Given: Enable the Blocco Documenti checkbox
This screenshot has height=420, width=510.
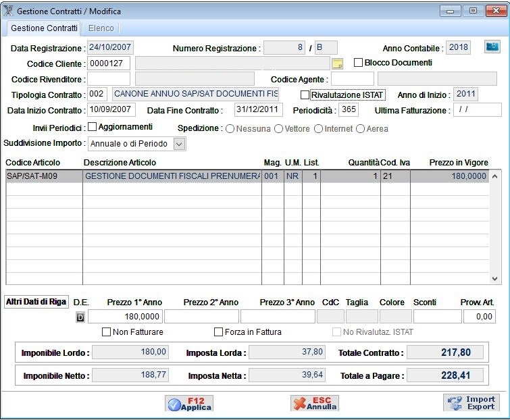Looking at the screenshot, I should (358, 62).
